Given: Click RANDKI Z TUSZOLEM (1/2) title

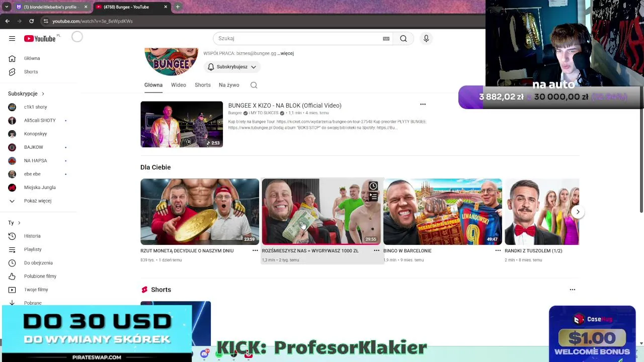Looking at the screenshot, I should 533,250.
